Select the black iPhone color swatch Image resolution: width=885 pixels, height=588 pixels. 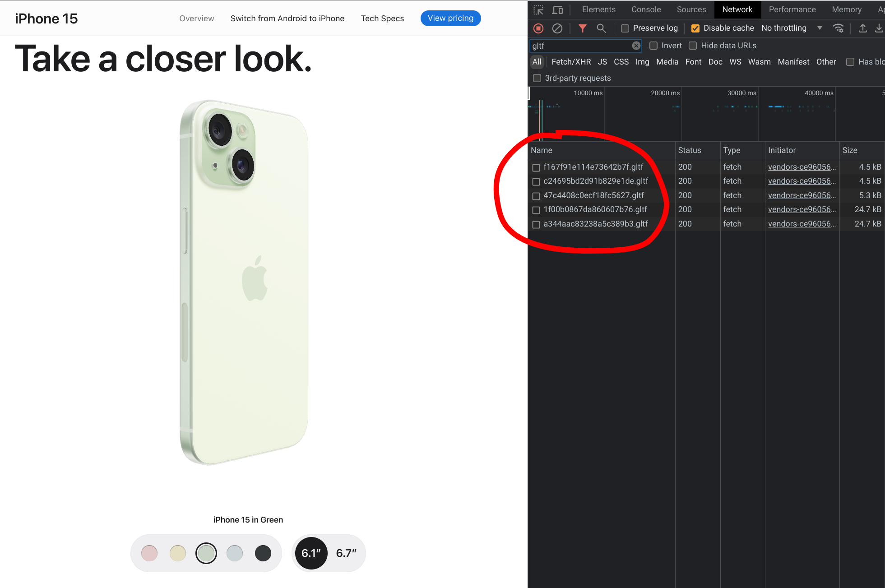tap(263, 553)
